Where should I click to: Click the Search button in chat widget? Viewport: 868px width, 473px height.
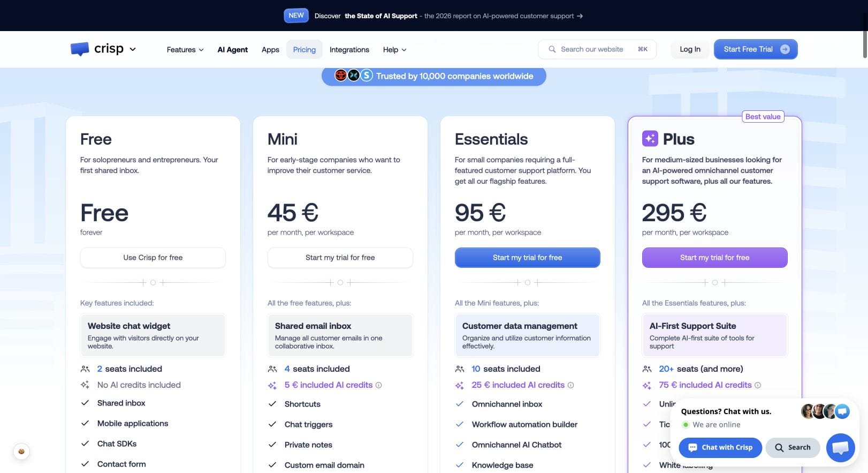[x=793, y=447]
